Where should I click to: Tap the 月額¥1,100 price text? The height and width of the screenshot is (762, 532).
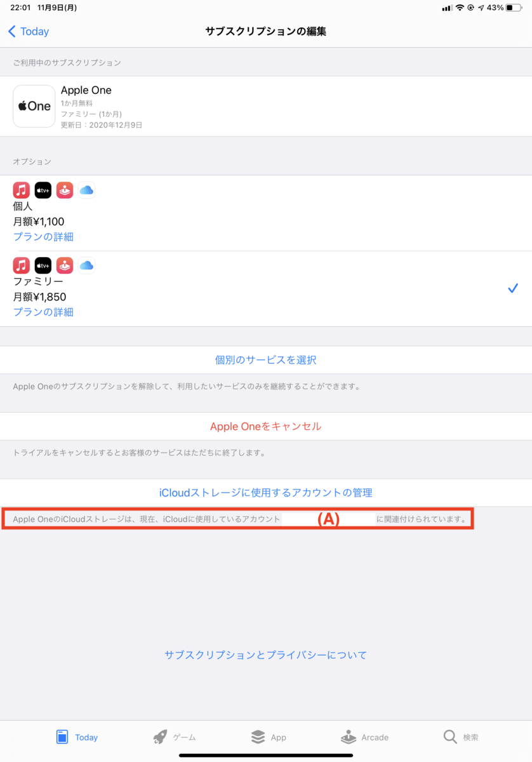pyautogui.click(x=39, y=222)
